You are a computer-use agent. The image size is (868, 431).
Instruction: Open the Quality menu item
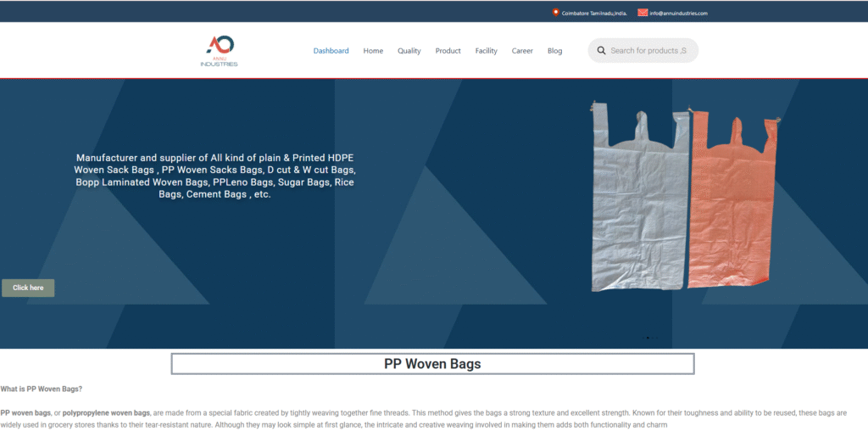tap(409, 51)
